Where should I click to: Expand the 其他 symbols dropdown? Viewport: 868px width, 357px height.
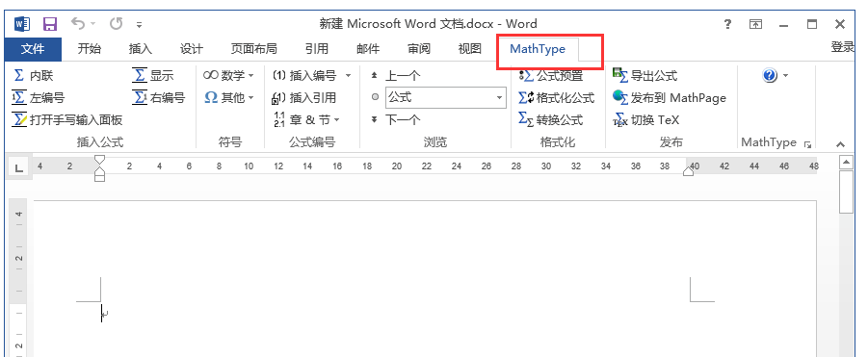click(228, 98)
